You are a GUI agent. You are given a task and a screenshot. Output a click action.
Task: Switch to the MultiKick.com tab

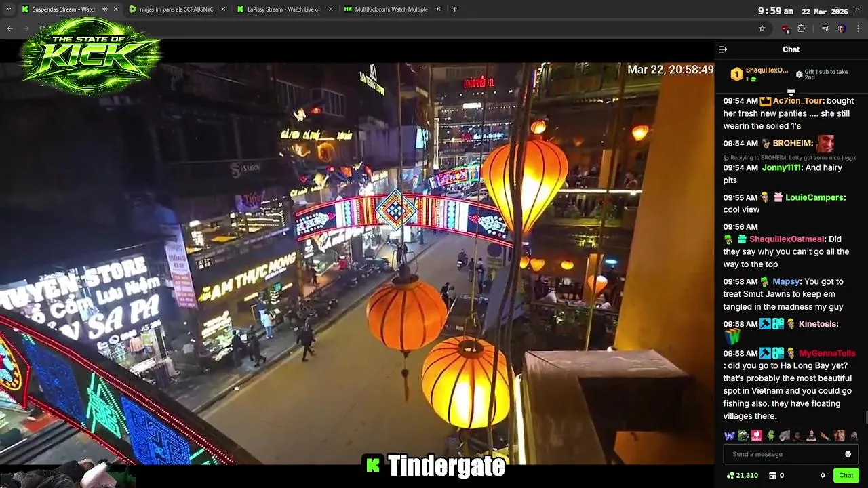pos(391,9)
